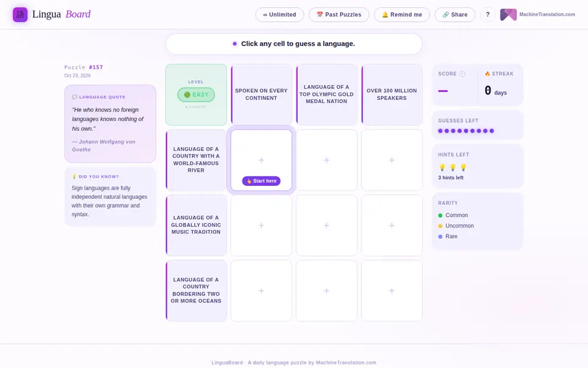Screen dimensions: 588x368
Task: Open the MachineTranslation.com header link text
Action: 547,15
